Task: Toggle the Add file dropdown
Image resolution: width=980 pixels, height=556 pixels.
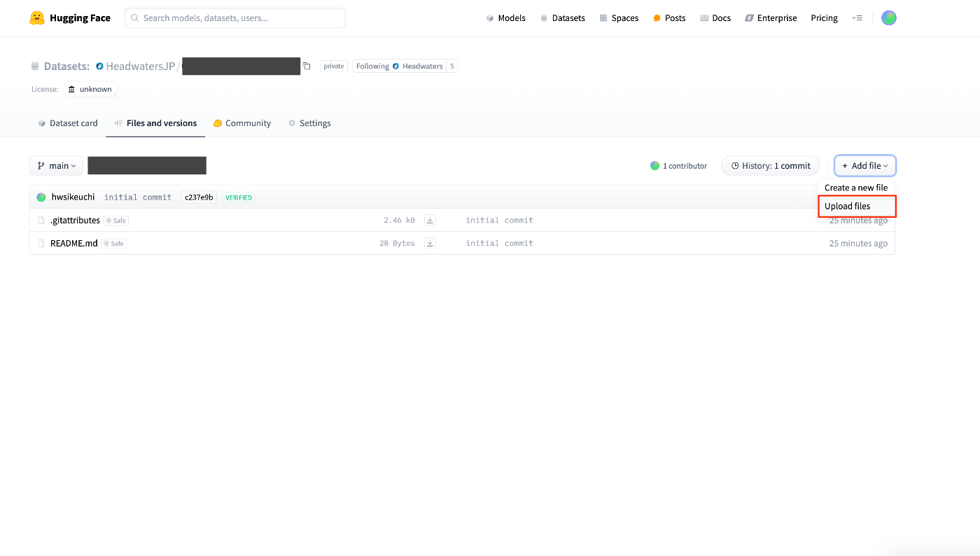Action: [x=865, y=166]
